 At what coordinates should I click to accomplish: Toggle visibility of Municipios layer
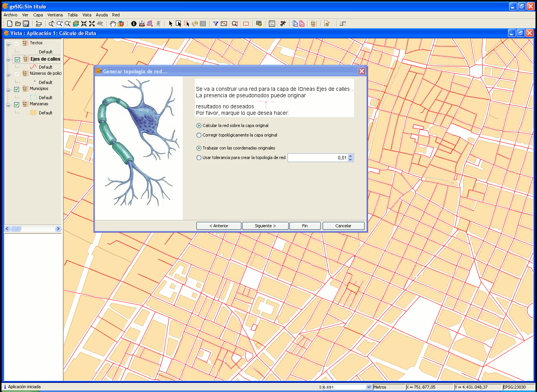click(x=16, y=89)
